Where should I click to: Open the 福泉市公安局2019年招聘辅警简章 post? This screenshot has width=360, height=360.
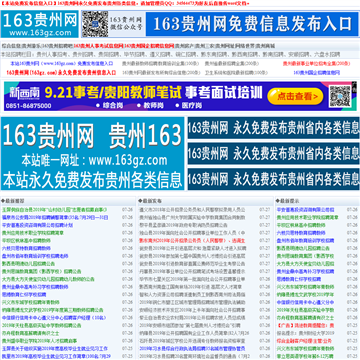tap(55, 217)
